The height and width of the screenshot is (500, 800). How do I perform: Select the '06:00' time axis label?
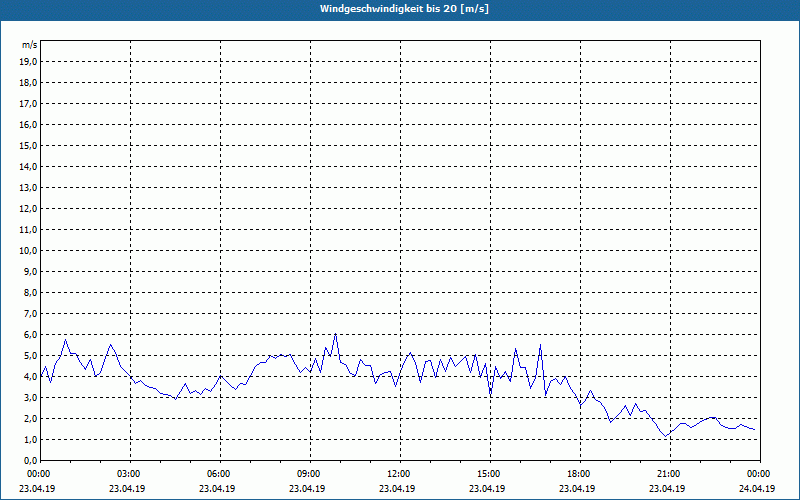click(x=217, y=474)
